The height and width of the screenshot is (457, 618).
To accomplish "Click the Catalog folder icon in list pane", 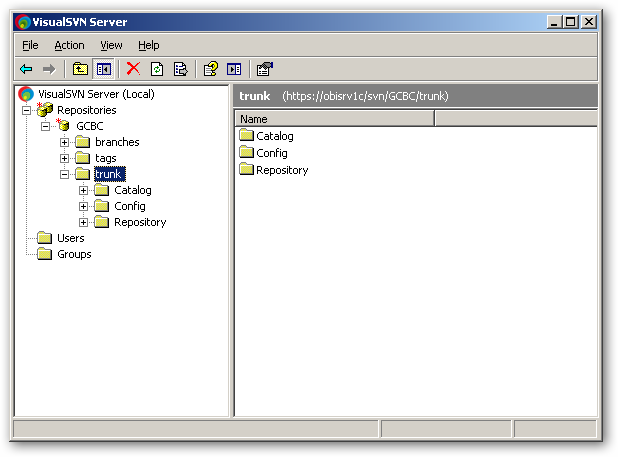I will coord(246,135).
